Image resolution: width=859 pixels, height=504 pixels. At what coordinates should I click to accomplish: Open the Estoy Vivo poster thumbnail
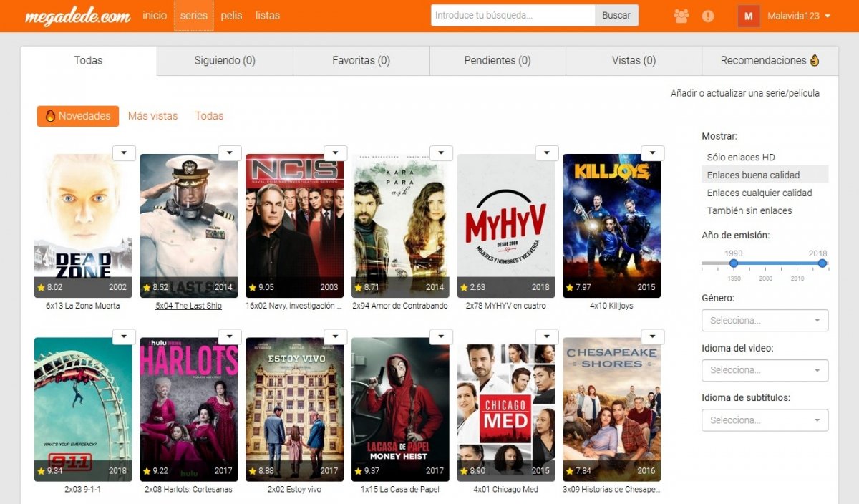(294, 409)
